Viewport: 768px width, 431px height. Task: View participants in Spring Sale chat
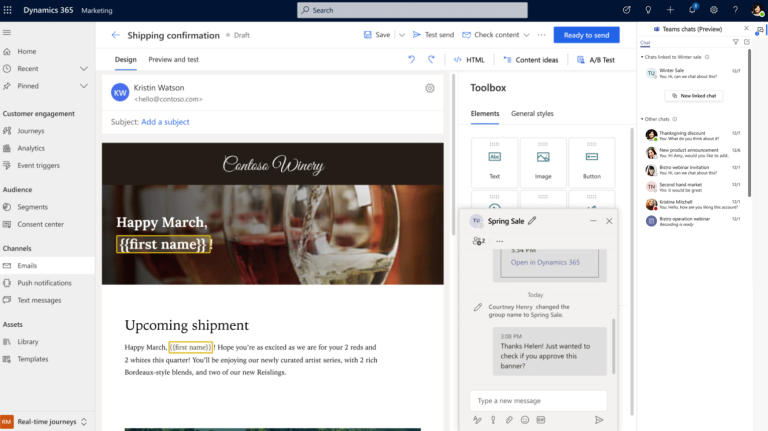tap(479, 241)
